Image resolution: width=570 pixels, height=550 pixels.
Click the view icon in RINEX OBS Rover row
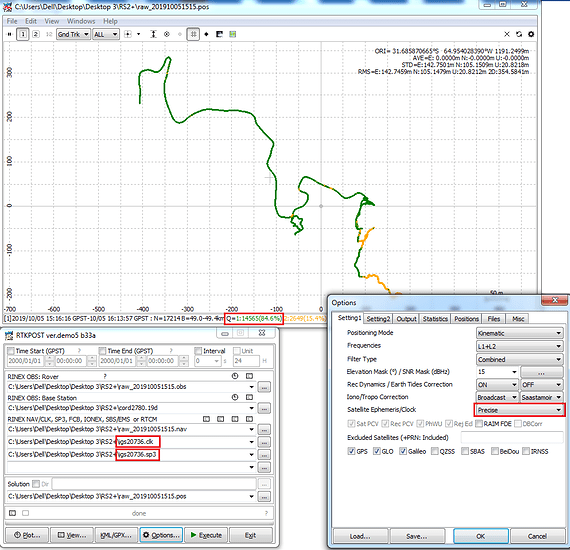(249, 376)
